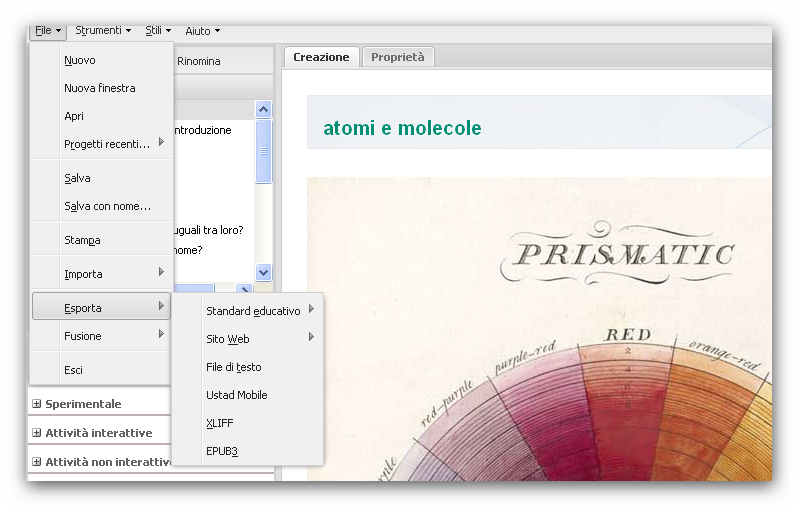Click Salva in the File menu
Screen dimensions: 798x507
[x=101, y=178]
